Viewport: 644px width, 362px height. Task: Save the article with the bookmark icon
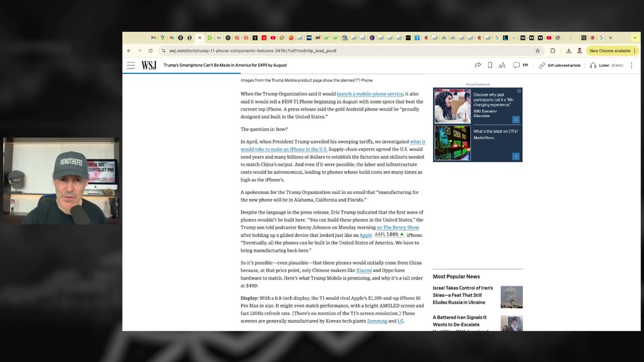[x=490, y=65]
